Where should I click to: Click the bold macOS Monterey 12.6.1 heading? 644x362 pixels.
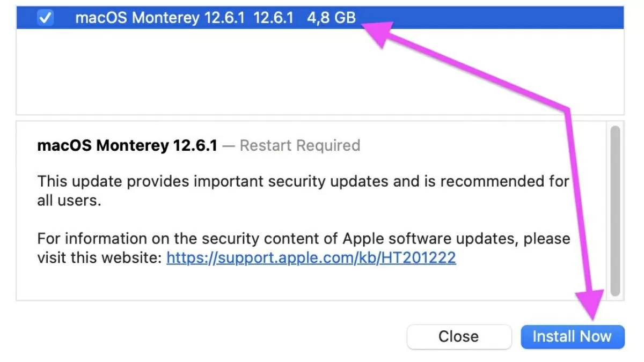[x=127, y=145]
